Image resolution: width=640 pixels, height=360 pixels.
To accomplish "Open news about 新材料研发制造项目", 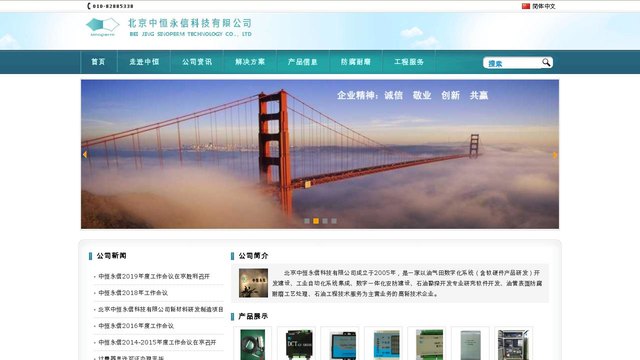I will tap(161, 309).
